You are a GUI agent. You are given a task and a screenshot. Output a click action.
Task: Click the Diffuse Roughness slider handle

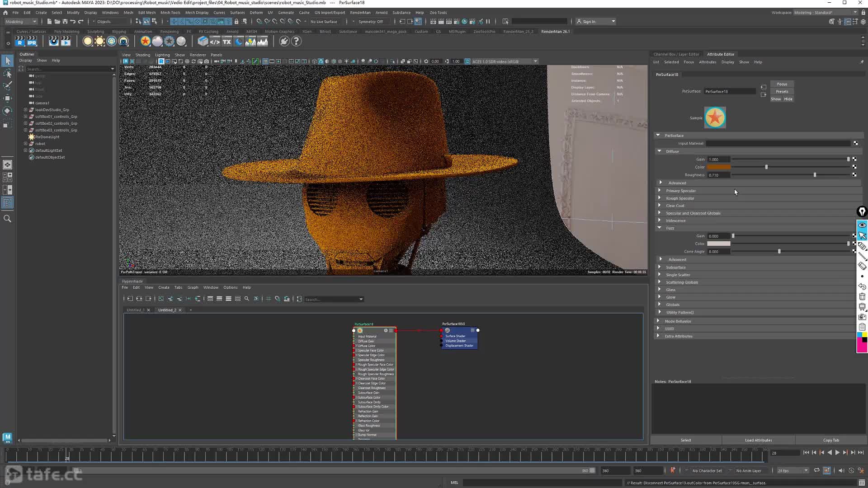point(815,175)
